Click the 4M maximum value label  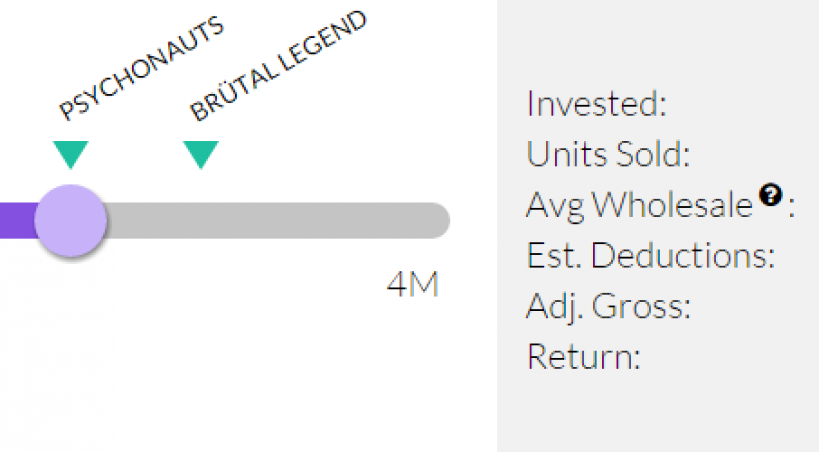pyautogui.click(x=412, y=285)
